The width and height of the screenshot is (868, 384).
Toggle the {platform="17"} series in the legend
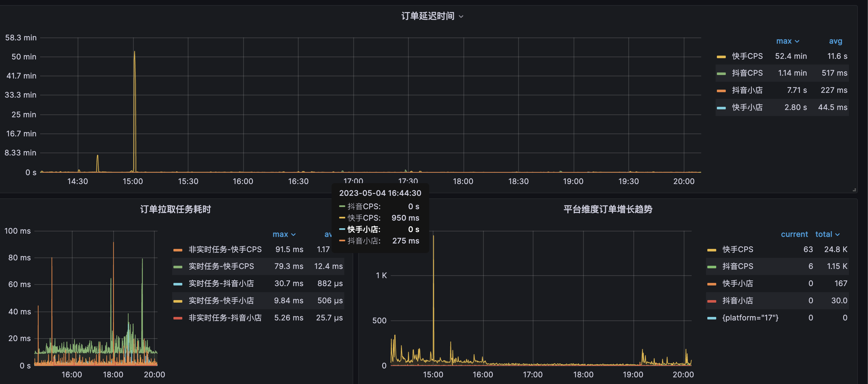point(750,318)
